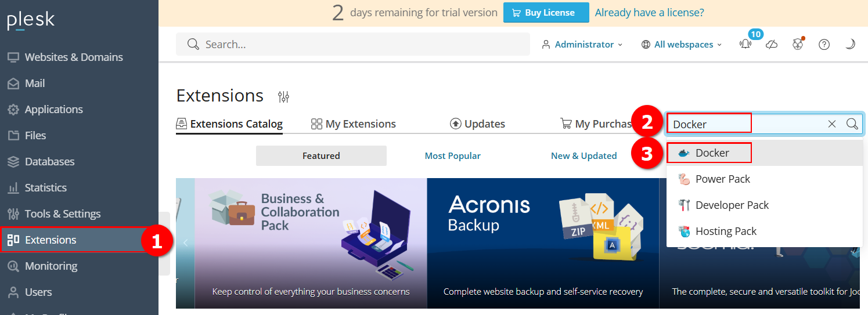Image resolution: width=868 pixels, height=315 pixels.
Task: Click the Power Pack icon
Action: click(x=684, y=179)
